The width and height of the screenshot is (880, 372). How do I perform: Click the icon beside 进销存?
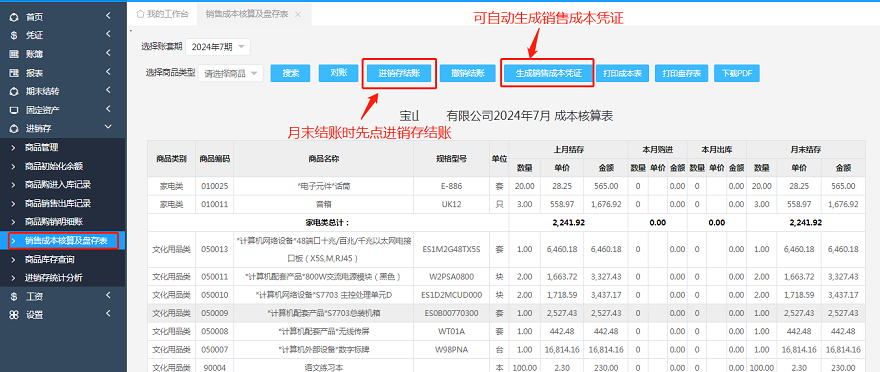tap(14, 128)
